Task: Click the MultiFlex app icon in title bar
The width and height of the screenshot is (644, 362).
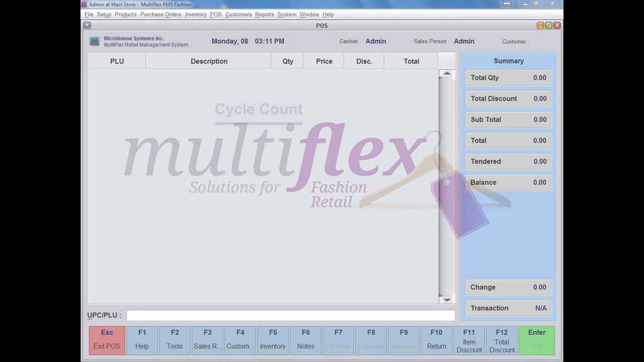Action: [84, 5]
